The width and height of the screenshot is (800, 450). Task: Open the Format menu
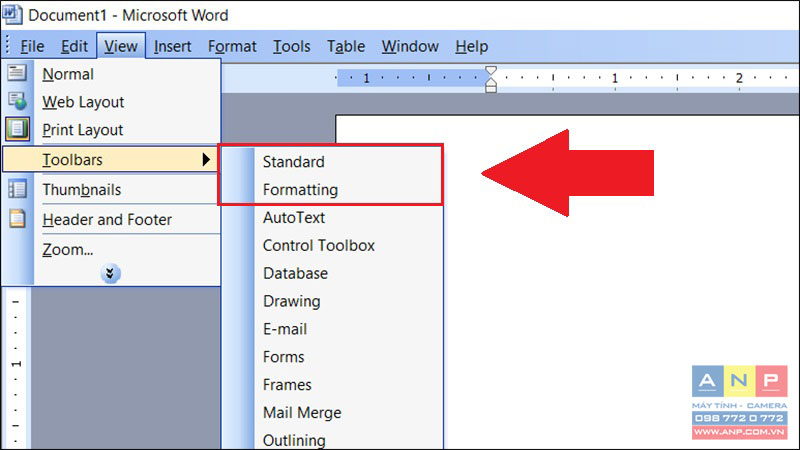[232, 46]
